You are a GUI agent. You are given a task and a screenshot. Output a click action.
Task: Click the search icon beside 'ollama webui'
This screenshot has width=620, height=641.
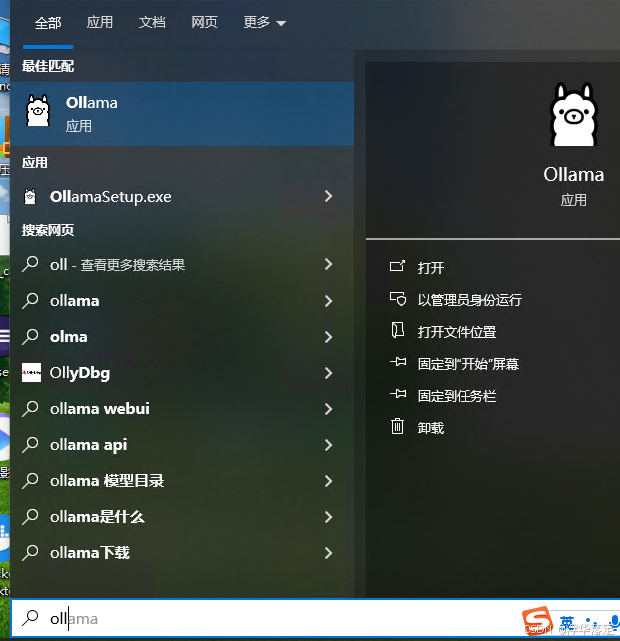click(31, 408)
